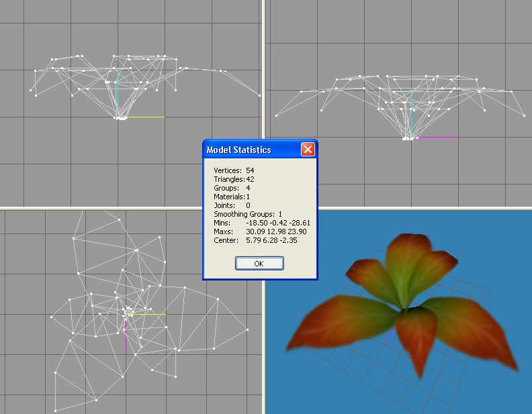This screenshot has height=414, width=532.
Task: Click vertical splitter between top viewports
Action: pyautogui.click(x=264, y=67)
